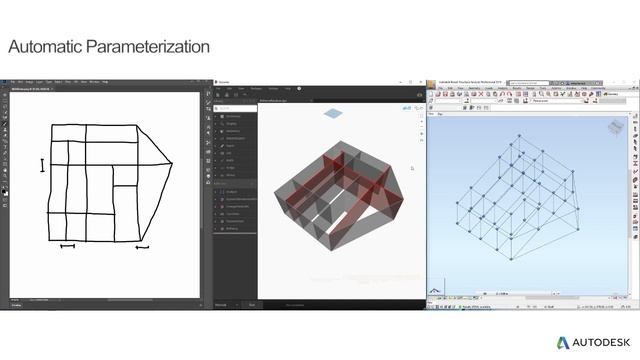Open the Loads menu in Robot

pyautogui.click(x=489, y=88)
